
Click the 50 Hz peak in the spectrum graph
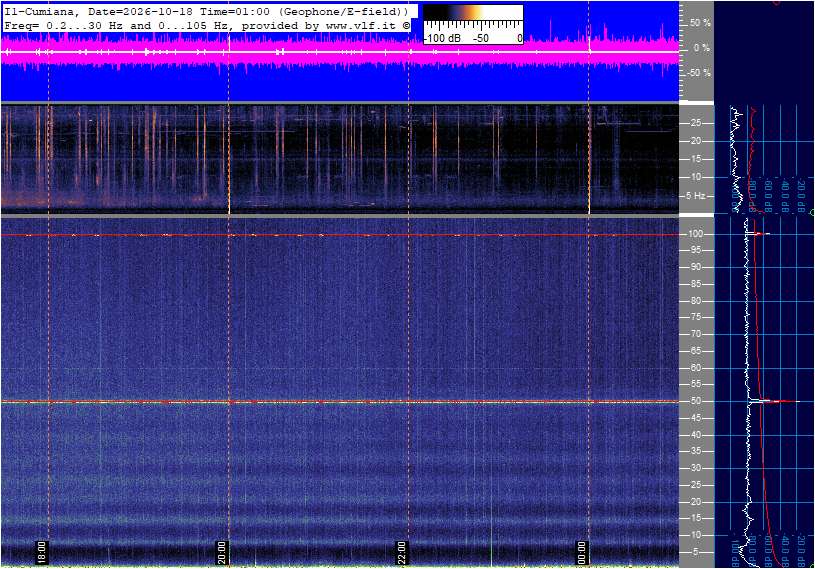(773, 401)
